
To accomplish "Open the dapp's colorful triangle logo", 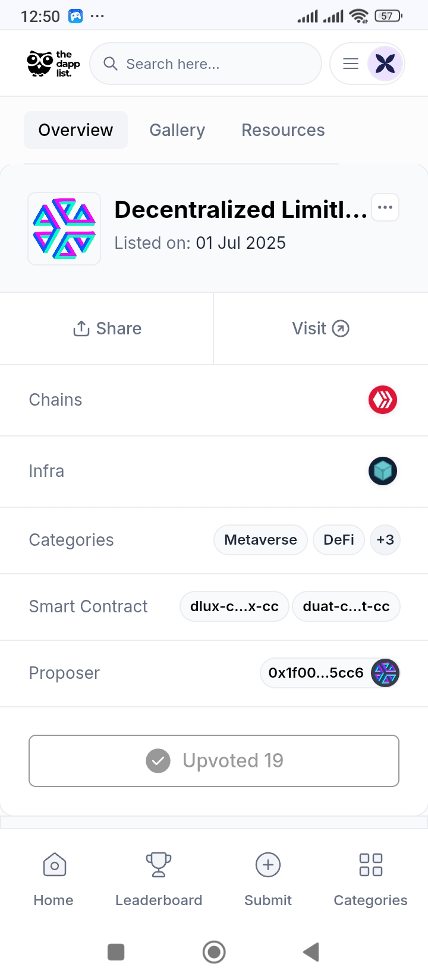I will click(64, 229).
